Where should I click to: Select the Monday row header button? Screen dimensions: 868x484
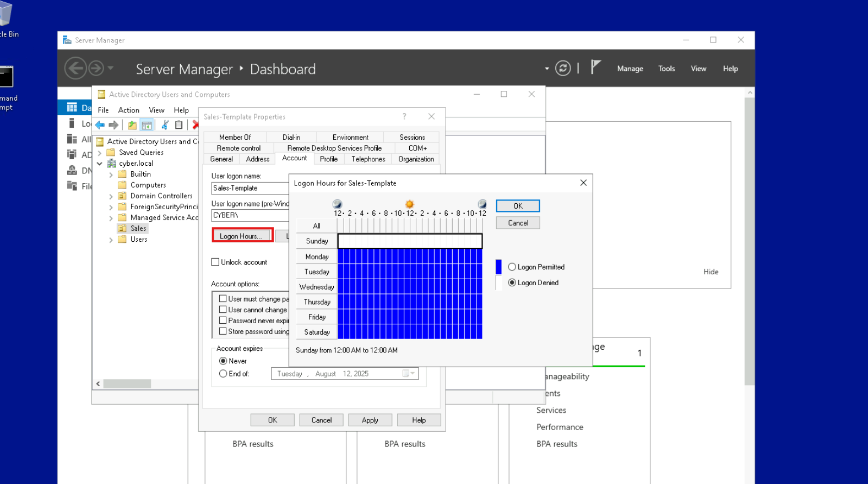click(317, 257)
